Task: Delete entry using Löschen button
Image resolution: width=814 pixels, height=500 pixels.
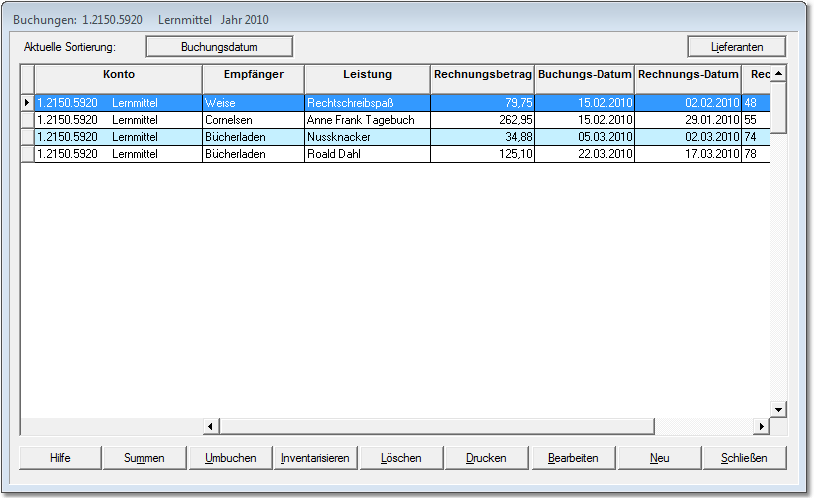Action: click(x=401, y=458)
